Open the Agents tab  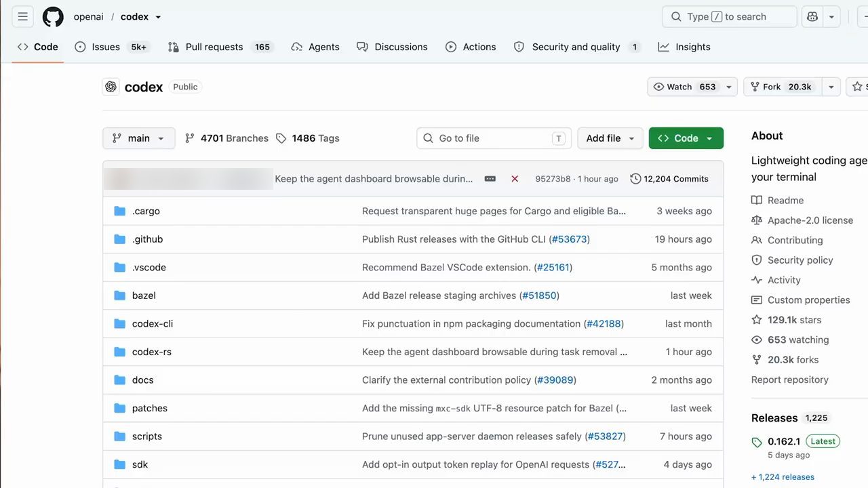tap(315, 47)
